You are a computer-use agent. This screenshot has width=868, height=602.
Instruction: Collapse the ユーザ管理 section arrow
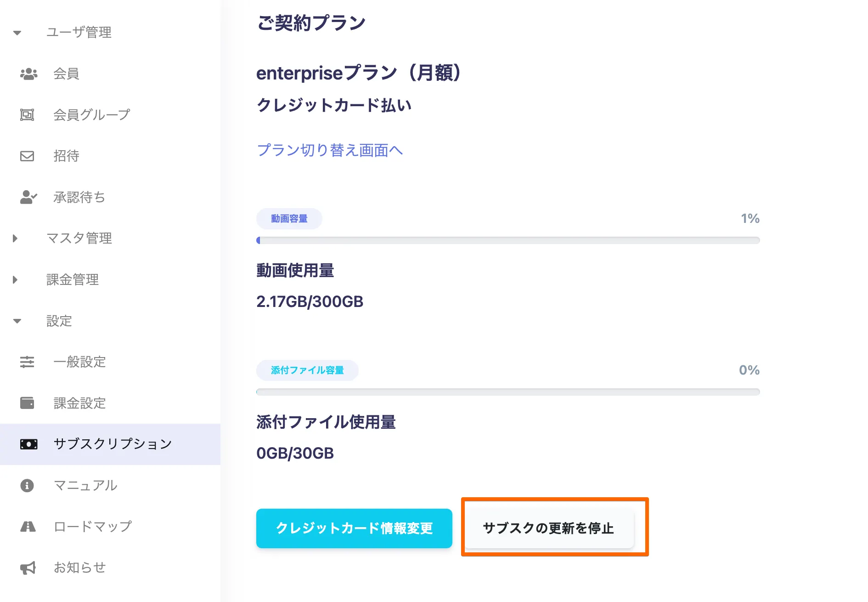[x=17, y=33]
